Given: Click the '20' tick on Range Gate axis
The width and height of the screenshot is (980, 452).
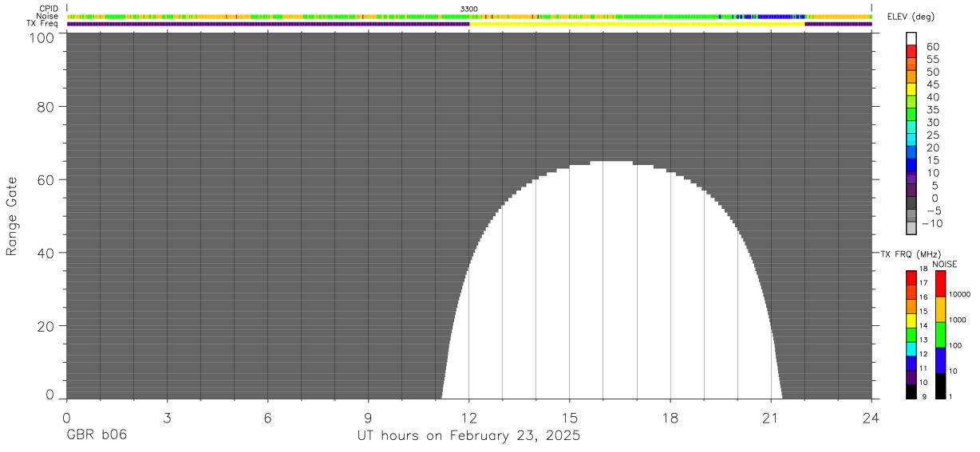Looking at the screenshot, I should coord(45,326).
